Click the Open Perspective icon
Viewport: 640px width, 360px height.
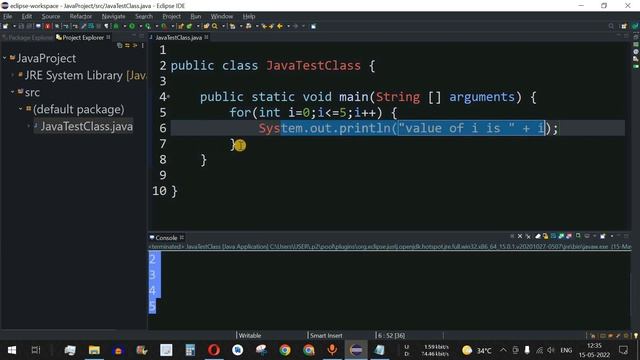pos(624,26)
